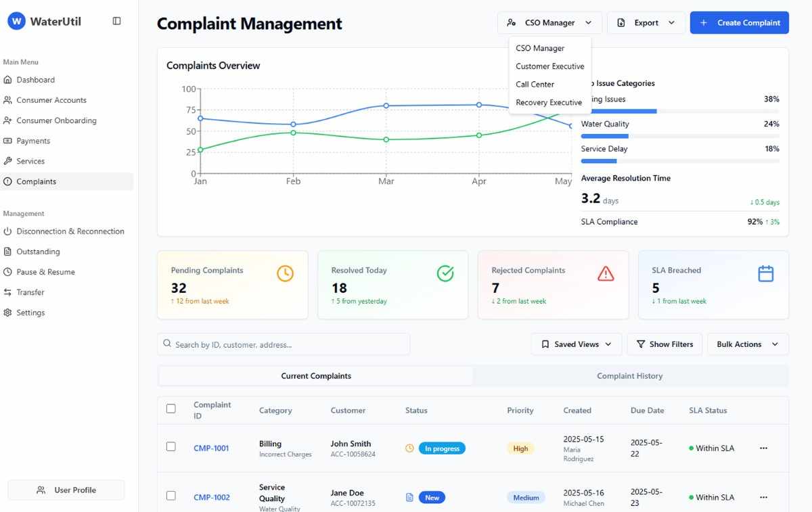Click the complaint search input field

tap(284, 344)
